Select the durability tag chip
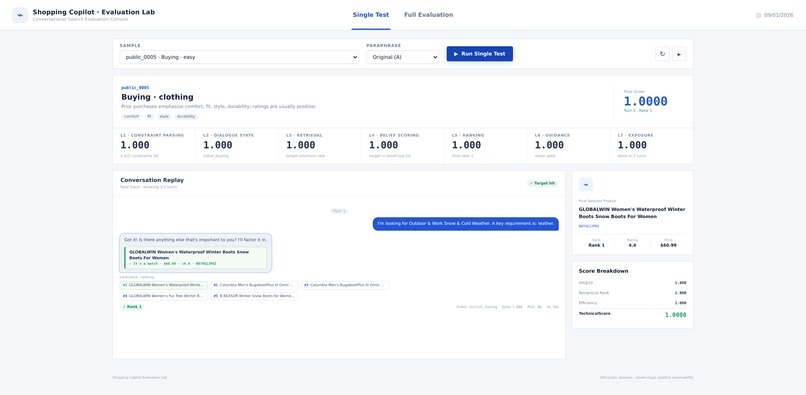 pos(186,116)
